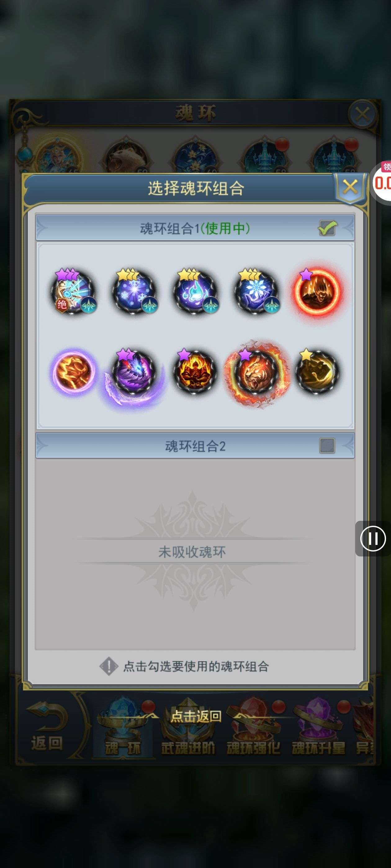Tap the red-glowing fire demon soul ring
This screenshot has width=391, height=868.
[317, 291]
